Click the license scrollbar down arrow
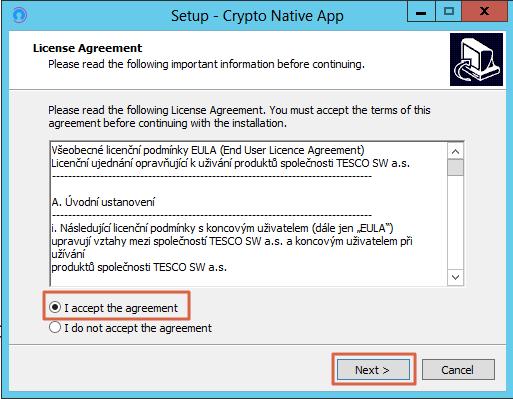Viewport: 513px width, 399px height. pos(455,277)
